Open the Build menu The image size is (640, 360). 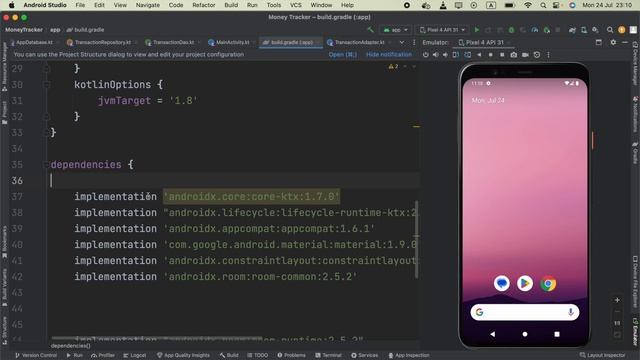[x=231, y=5]
